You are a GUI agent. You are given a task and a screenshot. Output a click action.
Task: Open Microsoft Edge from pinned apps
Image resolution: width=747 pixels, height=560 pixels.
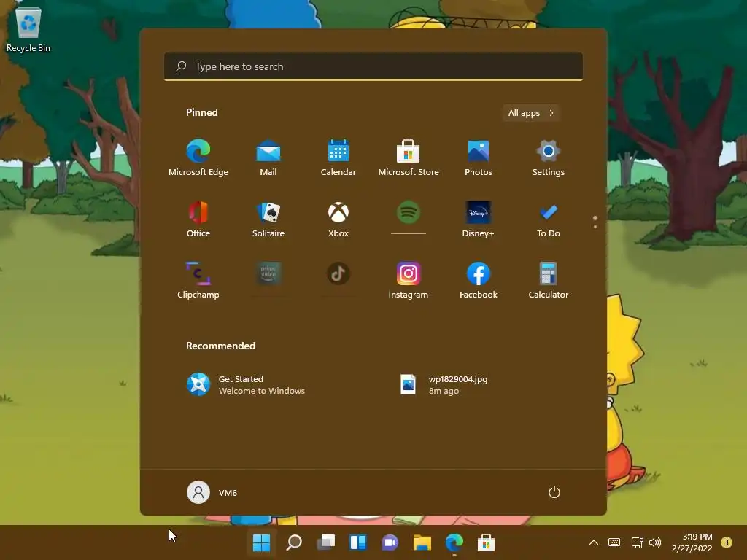198,158
